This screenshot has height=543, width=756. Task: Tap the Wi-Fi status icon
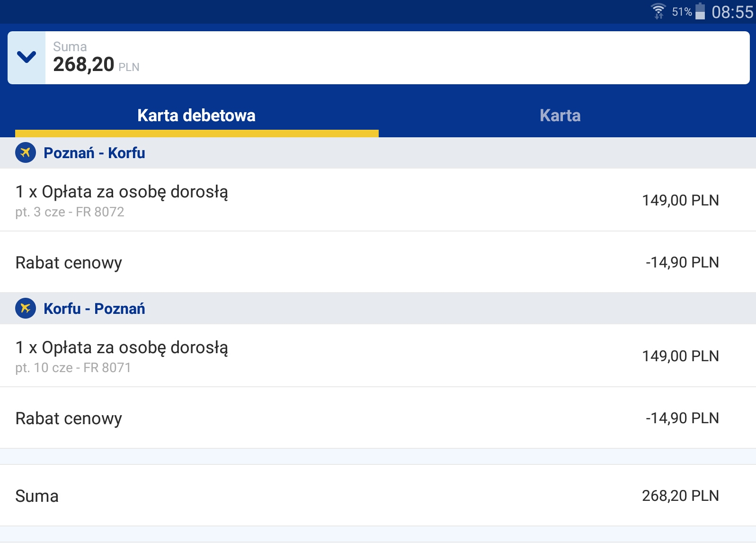pos(658,11)
